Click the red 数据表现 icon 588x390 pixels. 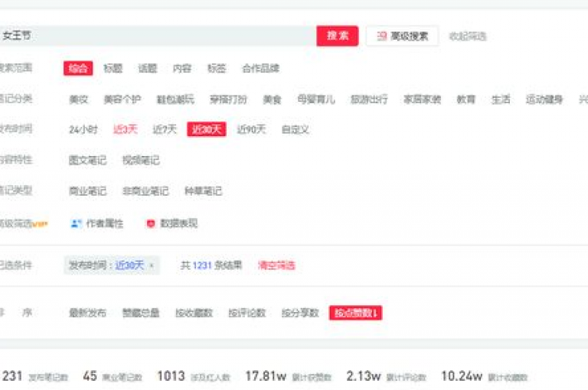(151, 223)
